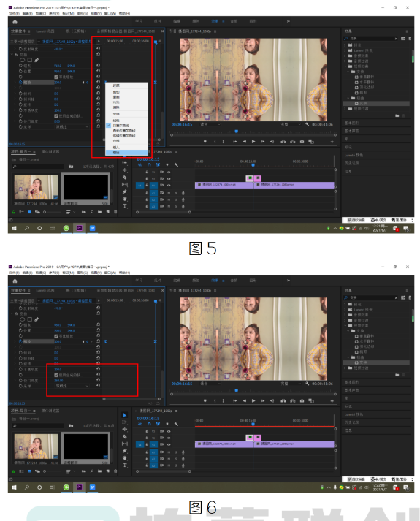
Task: Select the Ripple Edit tool in Figure 5
Action: pos(125,170)
